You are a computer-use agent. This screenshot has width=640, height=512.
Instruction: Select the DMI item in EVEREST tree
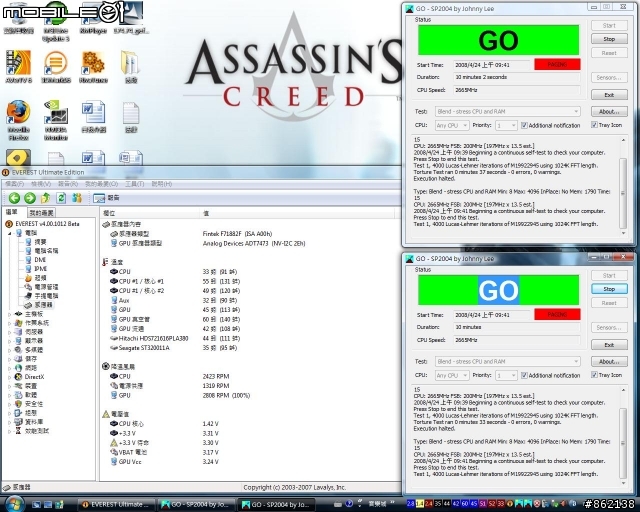tap(36, 260)
